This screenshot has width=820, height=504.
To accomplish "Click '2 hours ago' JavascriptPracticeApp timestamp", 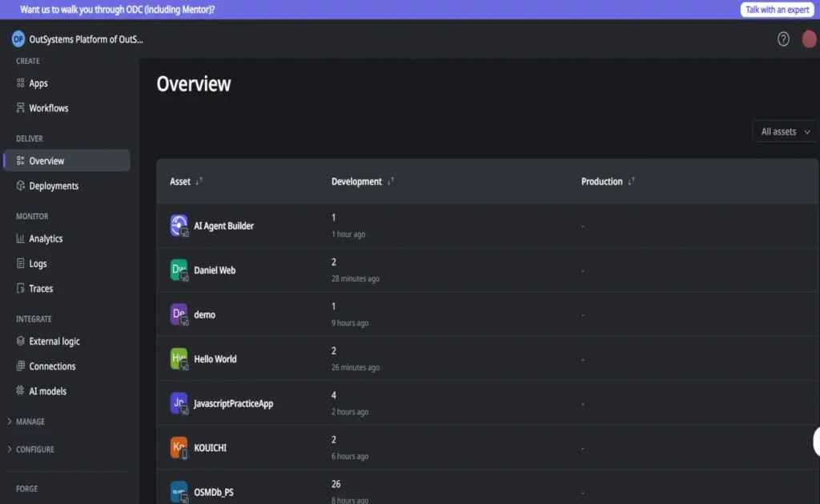I will tap(350, 411).
